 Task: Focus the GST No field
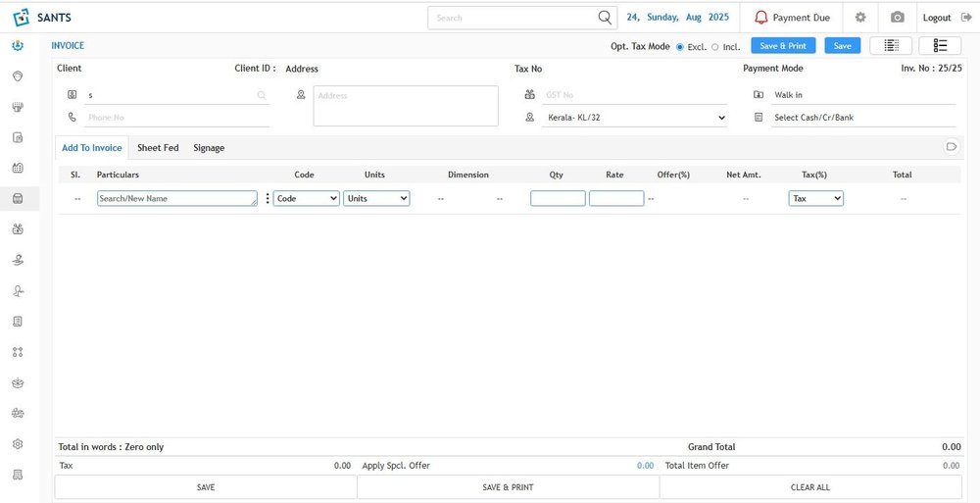coord(634,95)
